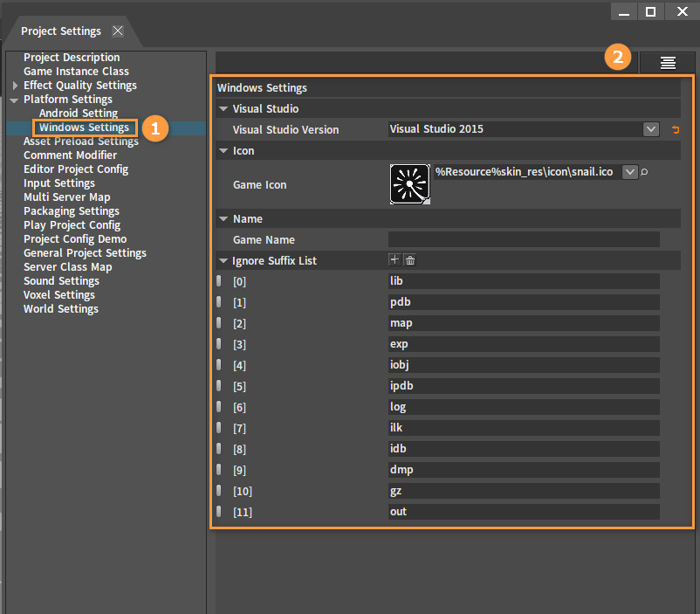Click the handle of list item [11]
Image resolution: width=700 pixels, height=614 pixels.
pos(219,512)
